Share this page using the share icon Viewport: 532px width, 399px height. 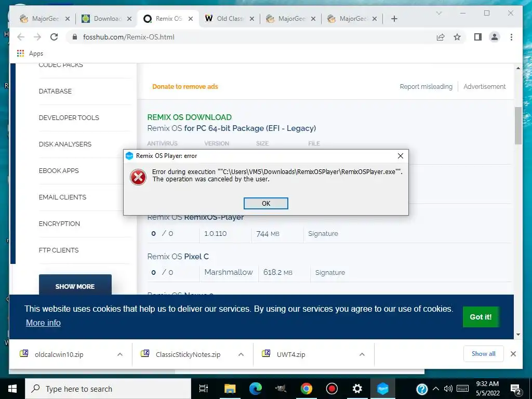441,37
